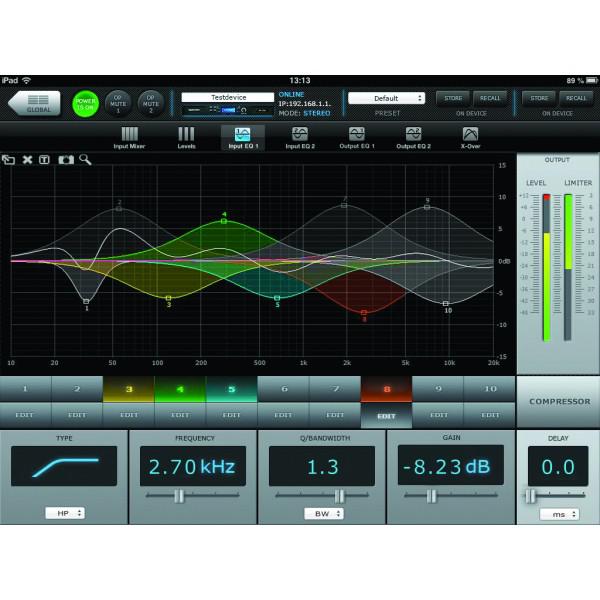The image size is (600, 600).
Task: Click the Q/Bandwidth slider handle
Action: 339,496
